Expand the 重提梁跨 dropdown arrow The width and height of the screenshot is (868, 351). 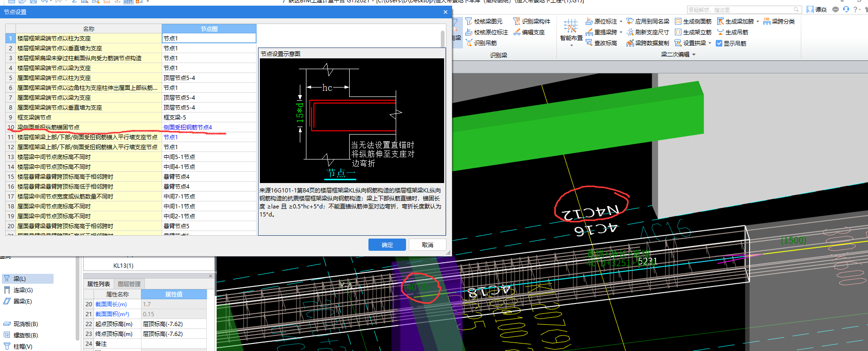coord(621,32)
